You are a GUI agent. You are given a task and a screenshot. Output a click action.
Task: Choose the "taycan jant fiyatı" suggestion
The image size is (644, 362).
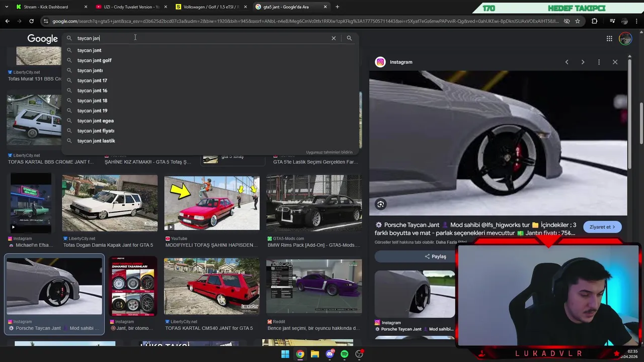tap(210, 131)
